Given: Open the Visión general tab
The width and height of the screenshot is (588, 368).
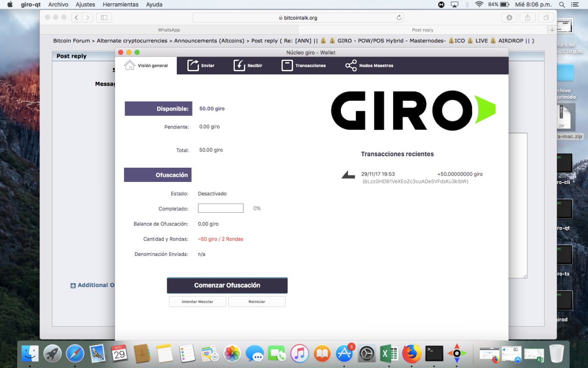Looking at the screenshot, I should pyautogui.click(x=146, y=66).
